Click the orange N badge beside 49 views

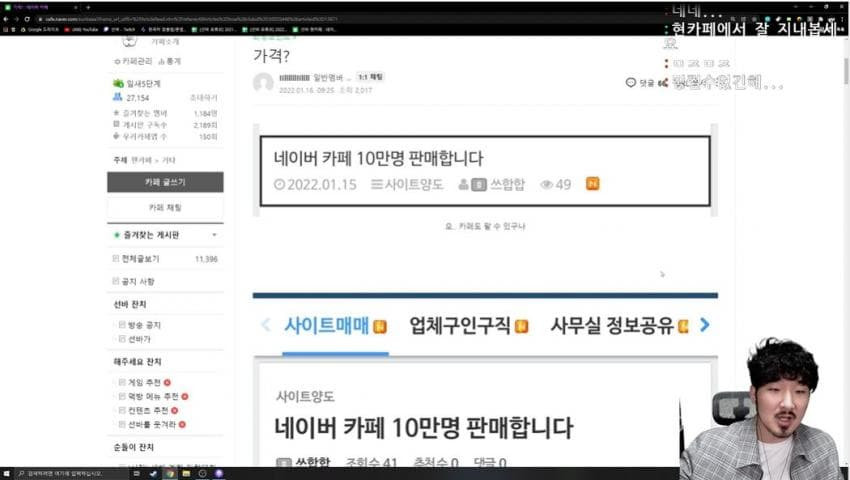click(x=593, y=184)
